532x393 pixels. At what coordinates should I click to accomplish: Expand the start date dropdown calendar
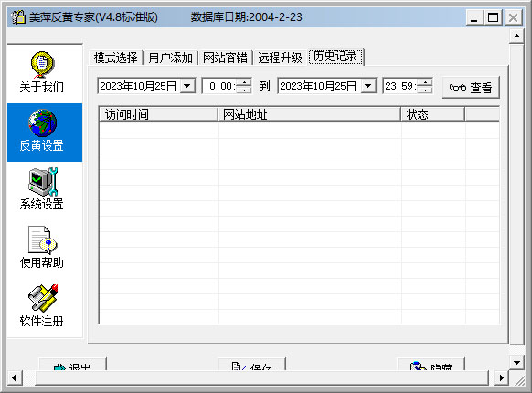tap(187, 86)
